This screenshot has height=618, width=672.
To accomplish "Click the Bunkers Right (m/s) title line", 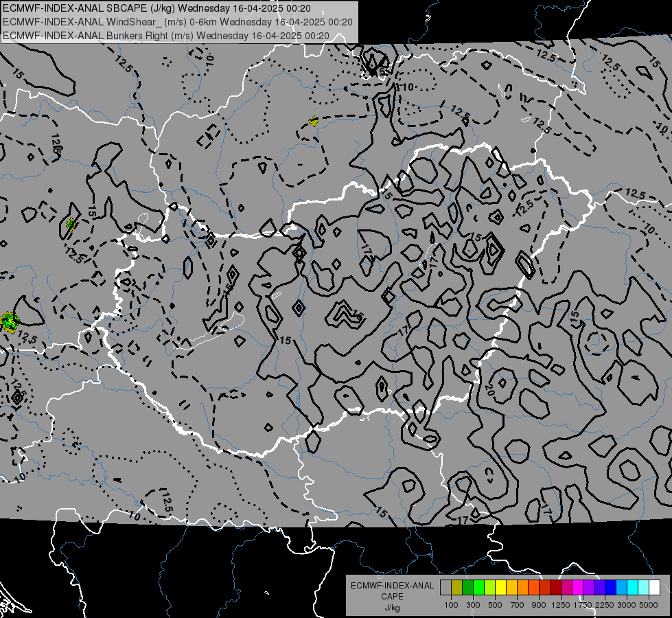I will coord(166,36).
